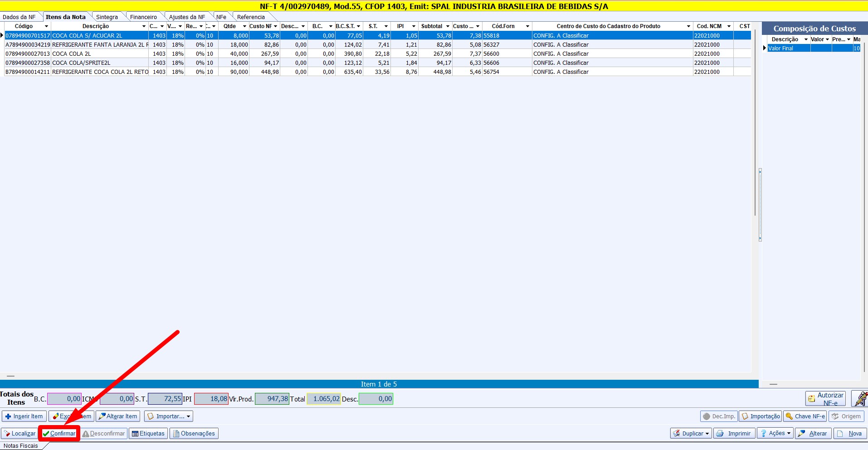The height and width of the screenshot is (450, 868).
Task: Click the Importação button
Action: (x=760, y=416)
